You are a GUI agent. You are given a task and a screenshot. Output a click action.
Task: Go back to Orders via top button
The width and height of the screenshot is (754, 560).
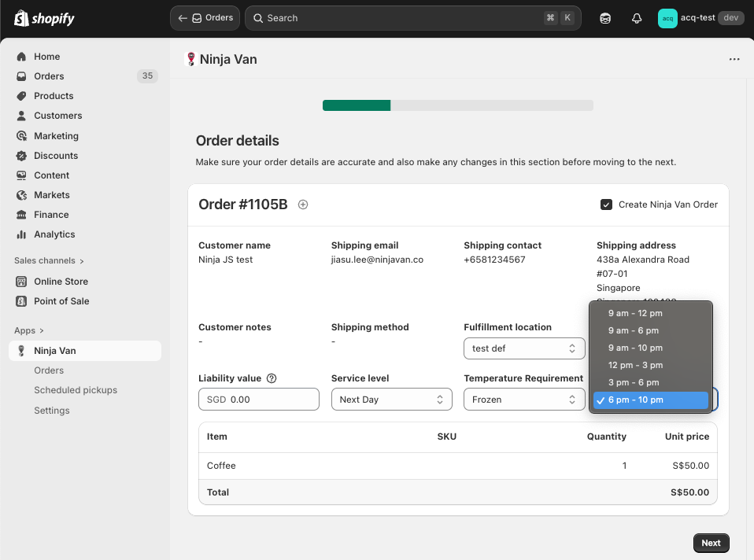tap(205, 18)
